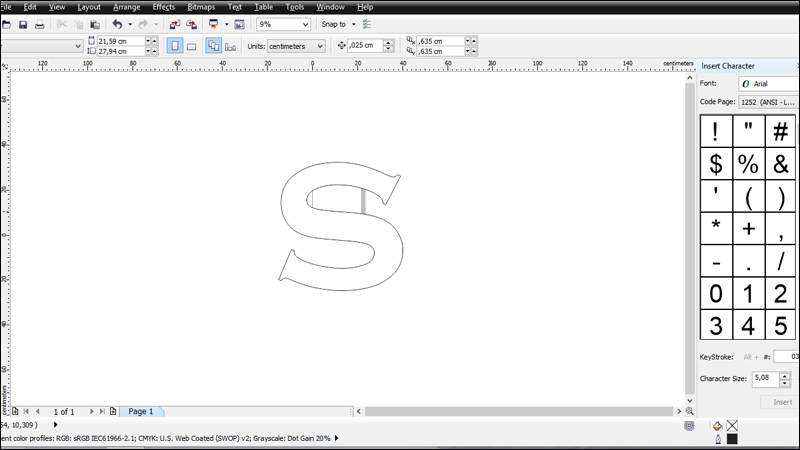Viewport: 800px width, 450px height.
Task: Click the Character Size input field
Action: point(764,378)
